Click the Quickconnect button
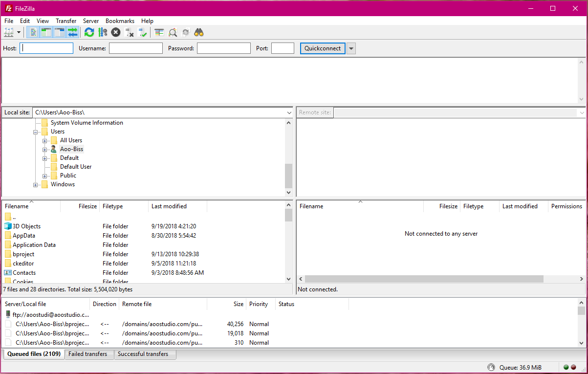The width and height of the screenshot is (588, 374). point(323,48)
